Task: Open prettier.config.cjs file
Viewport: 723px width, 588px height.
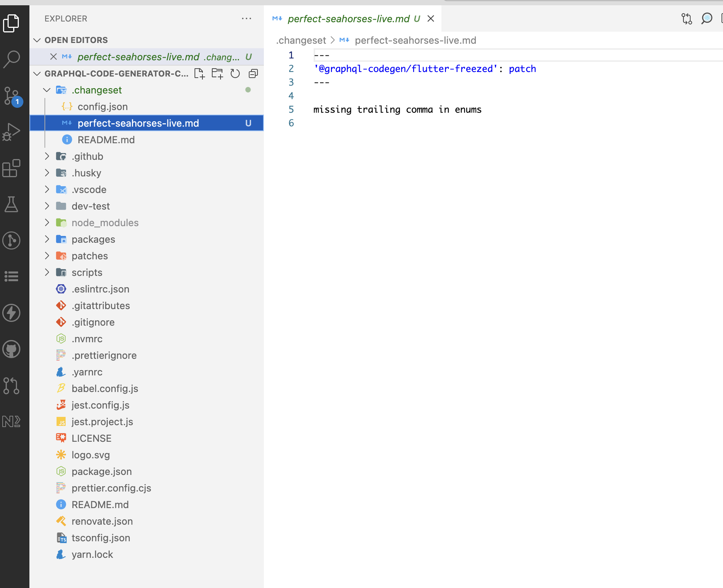Action: [x=147, y=488]
